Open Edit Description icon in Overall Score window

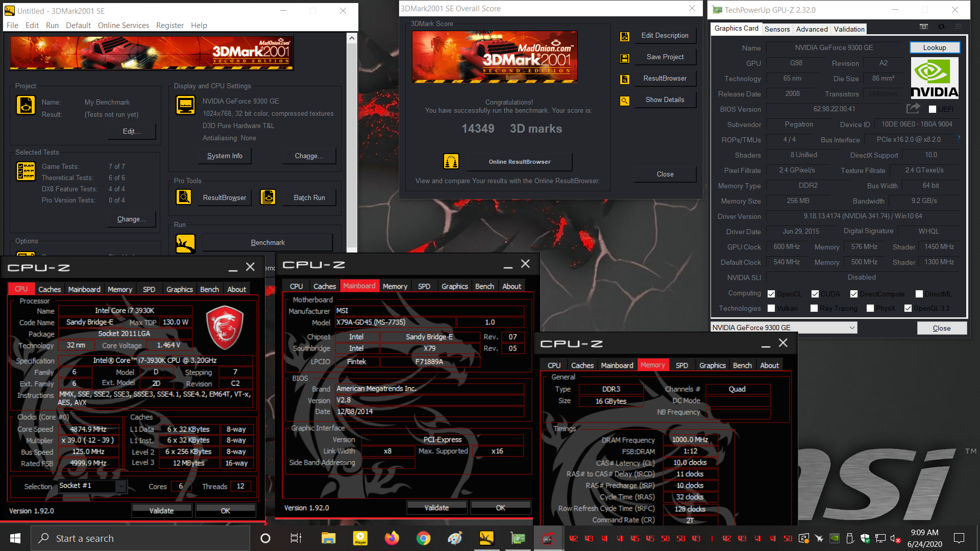pyautogui.click(x=624, y=37)
